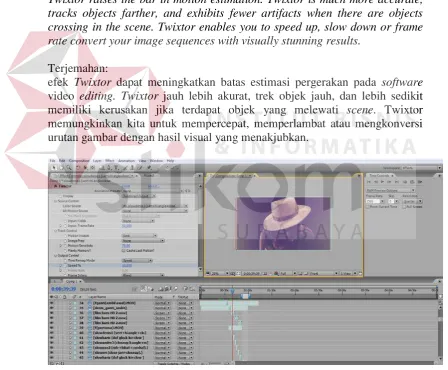This screenshot has height=370, width=448.
Task: Switch to the Comp 1 timeline tab
Action: (72, 281)
